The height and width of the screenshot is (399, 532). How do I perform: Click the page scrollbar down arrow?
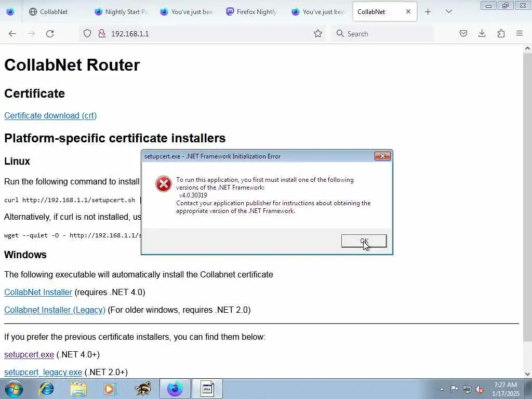tap(527, 374)
